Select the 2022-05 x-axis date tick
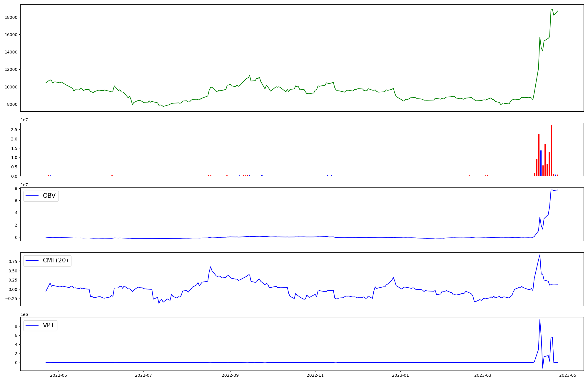 (59, 375)
